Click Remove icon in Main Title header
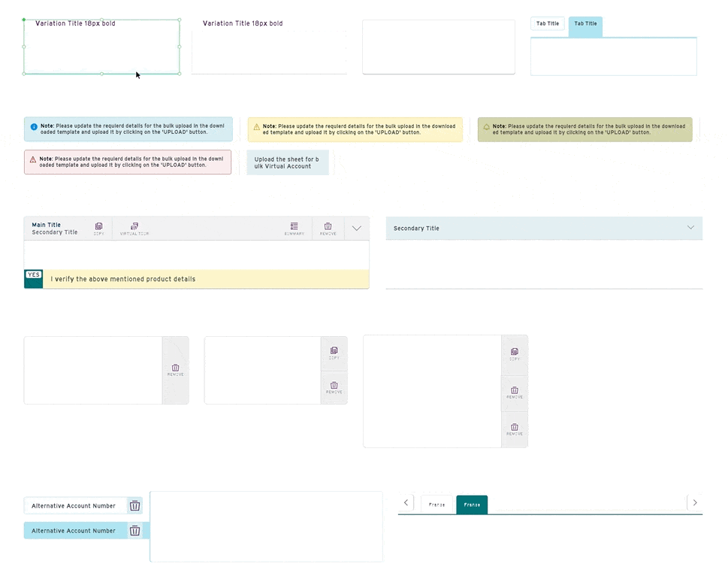Viewport: 728px width, 585px height. [328, 229]
